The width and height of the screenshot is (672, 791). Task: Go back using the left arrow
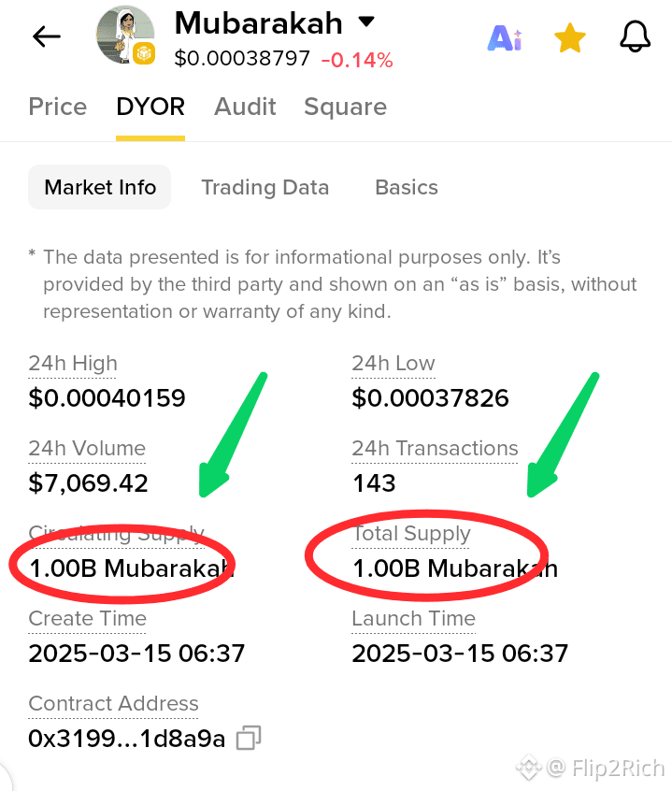point(47,37)
